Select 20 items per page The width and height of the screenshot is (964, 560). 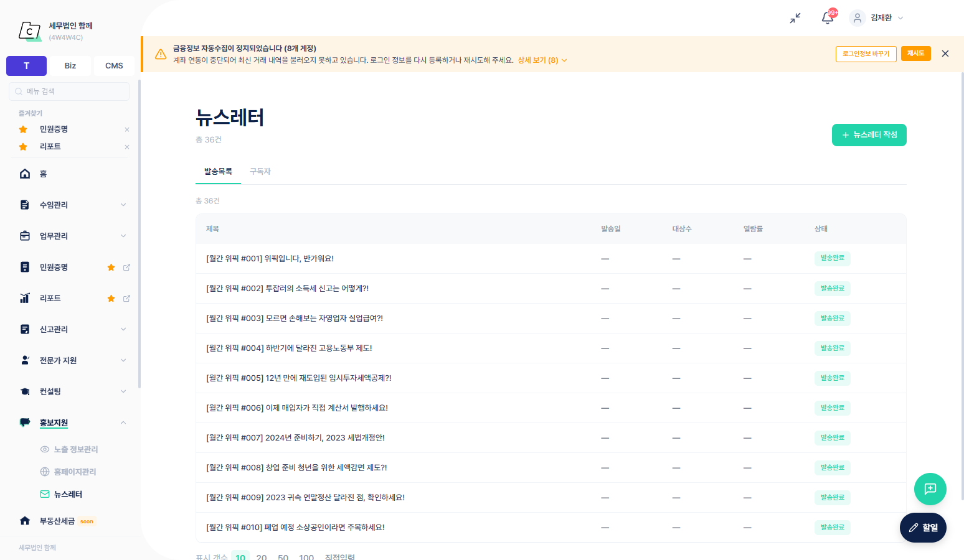262,556
